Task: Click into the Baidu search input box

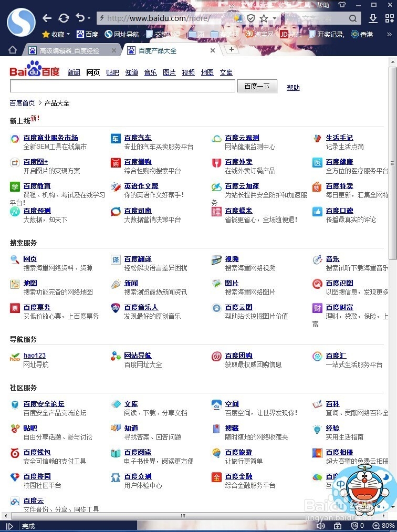Action: click(122, 86)
